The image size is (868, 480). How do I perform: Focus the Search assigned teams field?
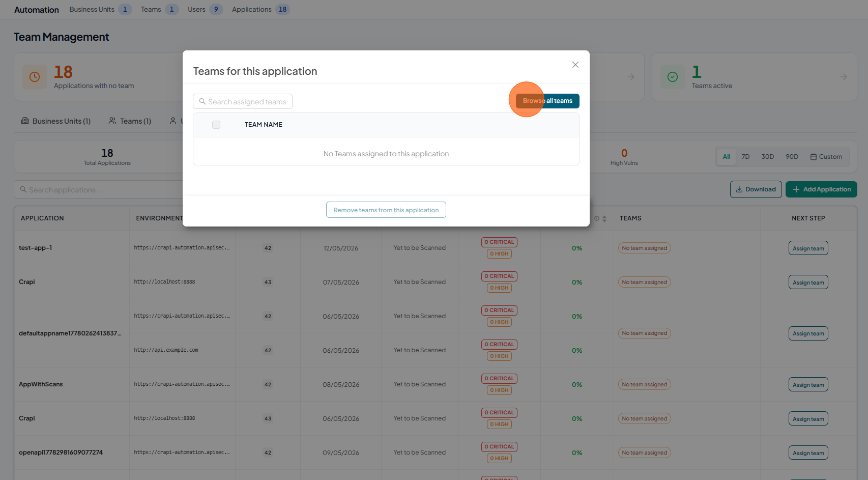pyautogui.click(x=243, y=101)
